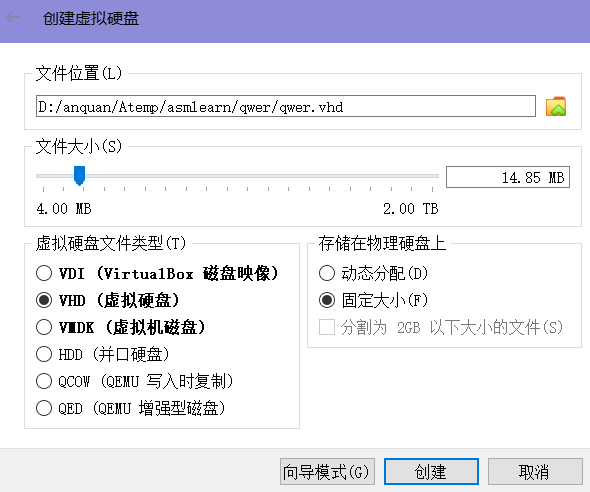Click the file location path field
The image size is (590, 492).
click(x=286, y=106)
